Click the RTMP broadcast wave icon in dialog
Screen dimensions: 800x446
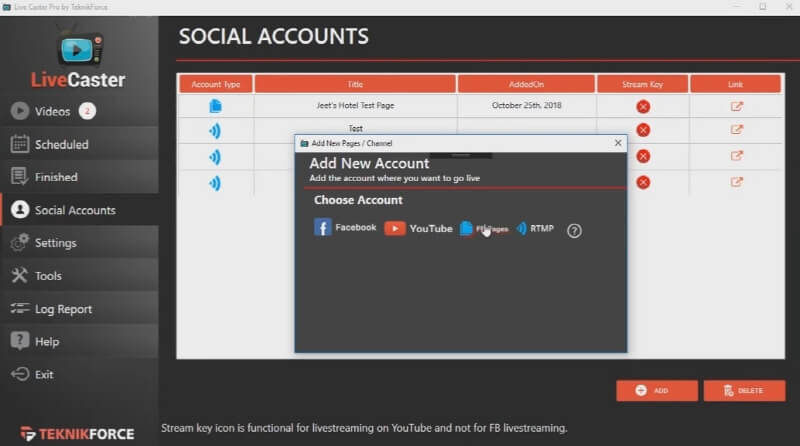[521, 228]
